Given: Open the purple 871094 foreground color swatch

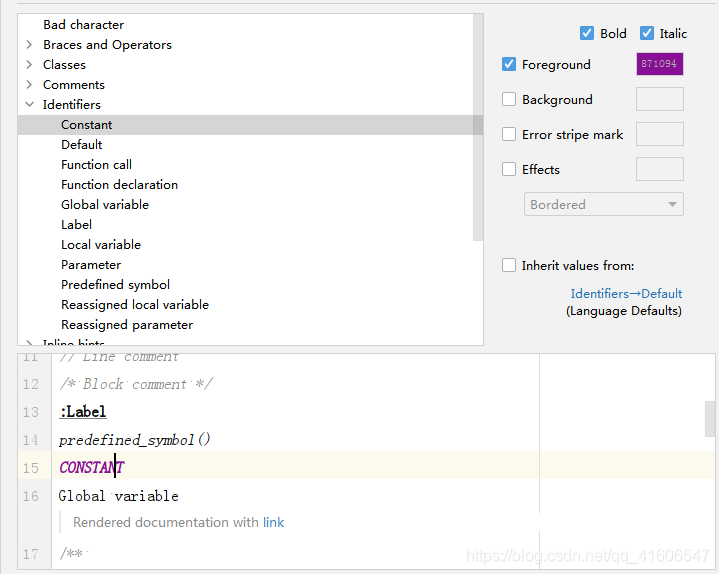Looking at the screenshot, I should (659, 64).
